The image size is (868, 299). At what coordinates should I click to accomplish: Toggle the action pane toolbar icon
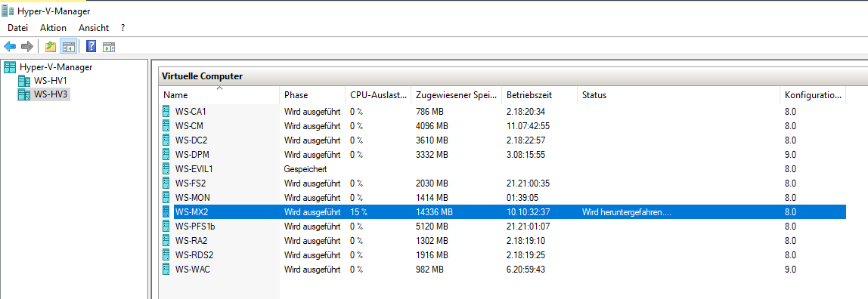(x=109, y=47)
